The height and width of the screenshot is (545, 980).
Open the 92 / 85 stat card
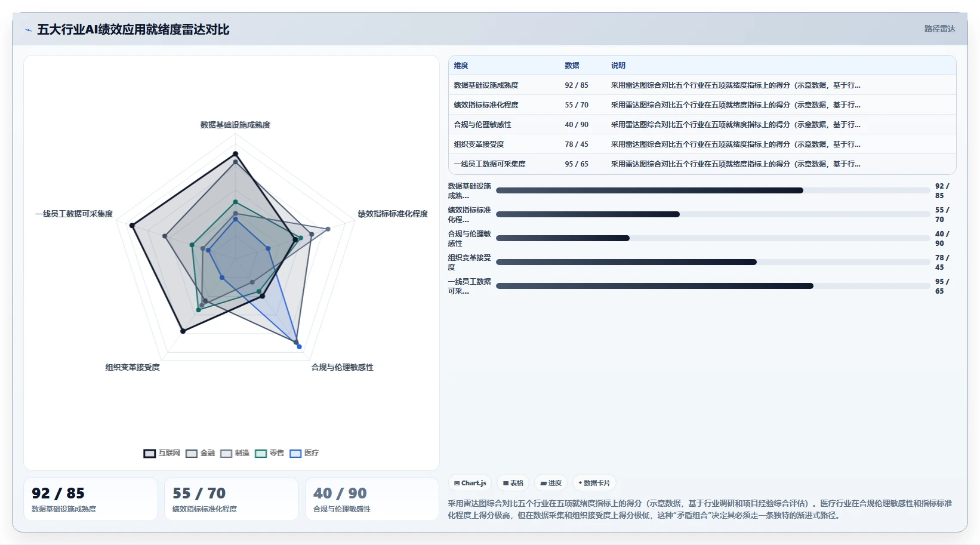pyautogui.click(x=91, y=499)
